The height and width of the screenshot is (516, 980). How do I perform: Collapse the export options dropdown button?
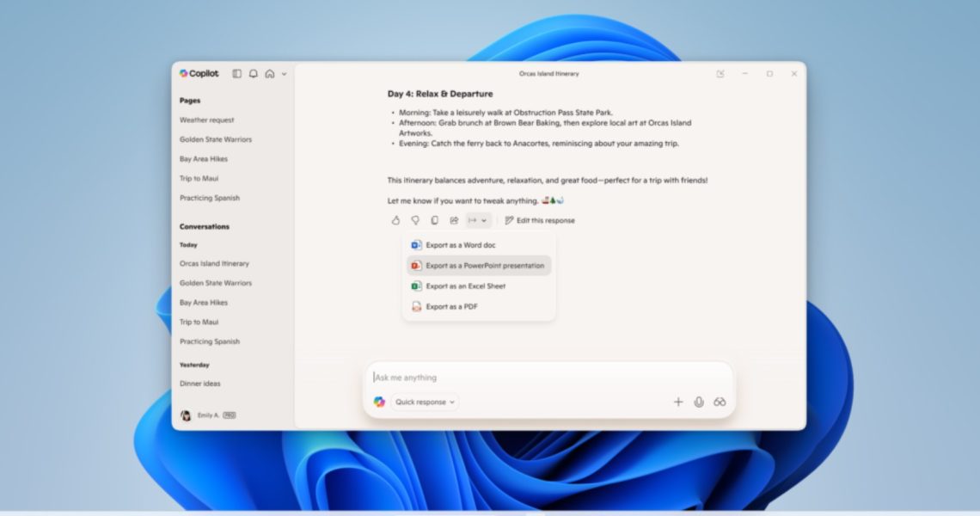tap(478, 220)
